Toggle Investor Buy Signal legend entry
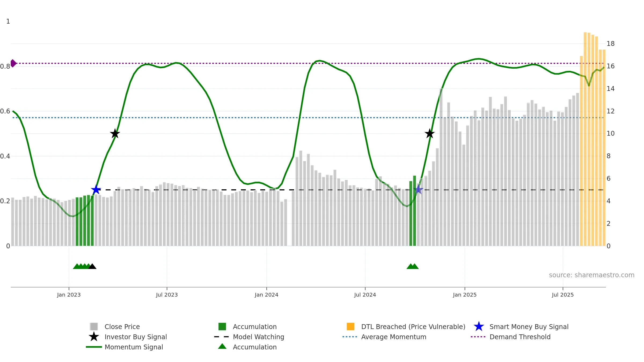644x362 pixels. tap(128, 337)
